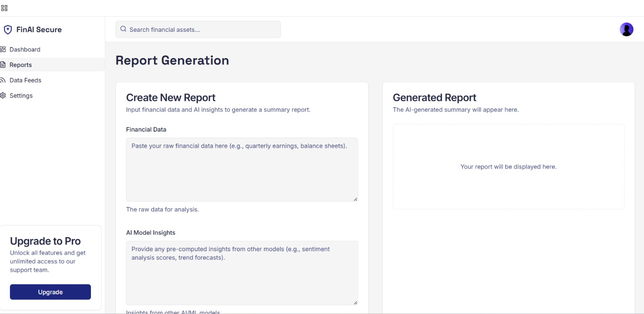Click the Settings gear icon in the sidebar
644x314 pixels.
[3, 95]
